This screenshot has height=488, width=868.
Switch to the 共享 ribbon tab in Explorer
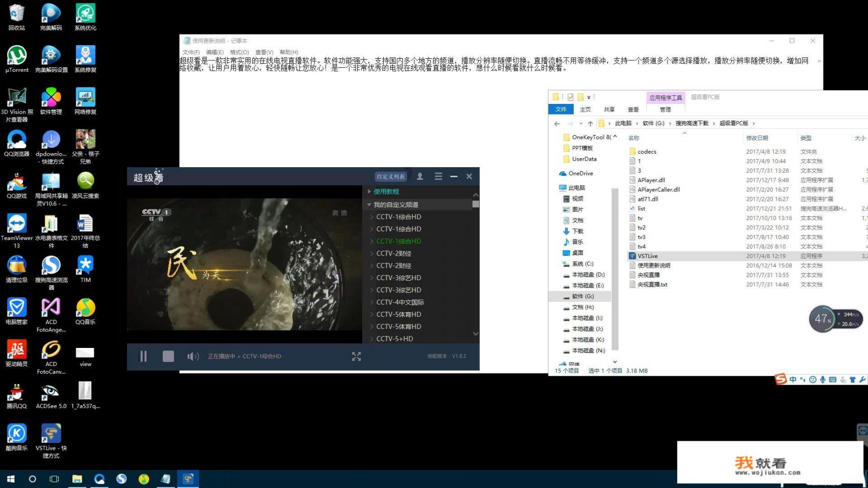[609, 109]
